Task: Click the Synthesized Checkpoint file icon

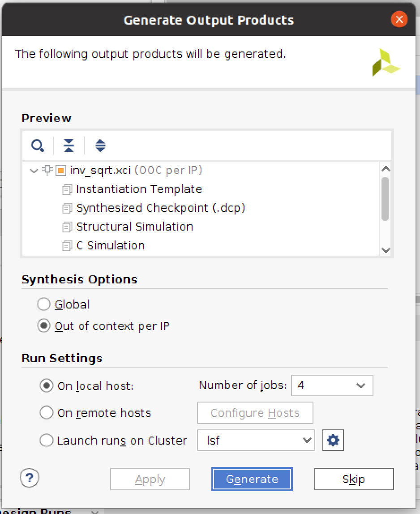Action: (67, 208)
